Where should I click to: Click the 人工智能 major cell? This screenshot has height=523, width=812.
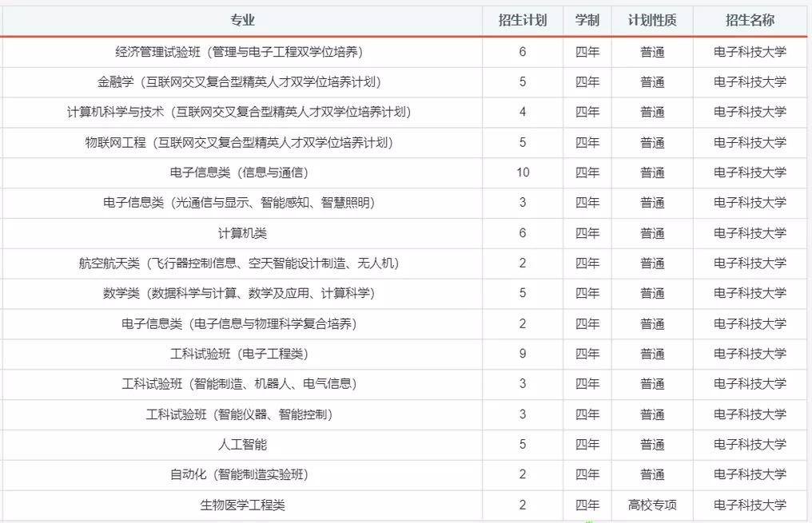coord(243,445)
